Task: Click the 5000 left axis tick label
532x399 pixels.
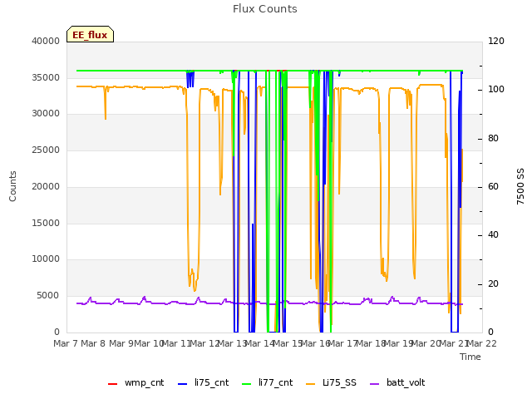Action: (48, 296)
